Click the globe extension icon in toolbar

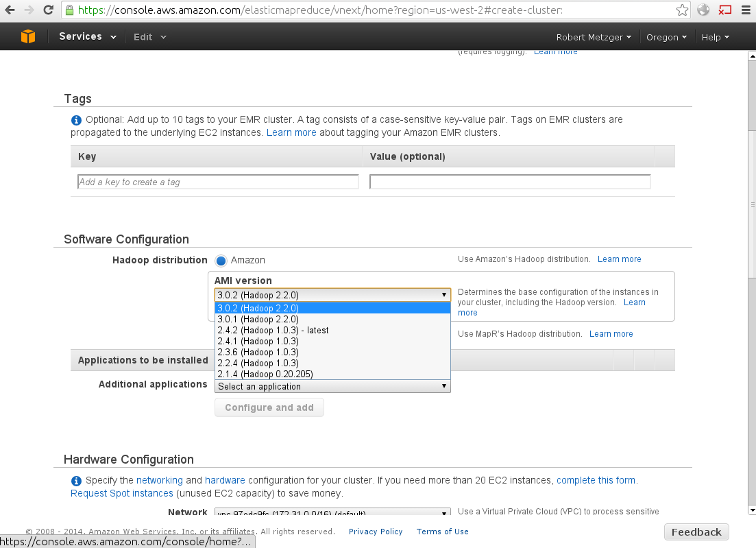pyautogui.click(x=703, y=10)
